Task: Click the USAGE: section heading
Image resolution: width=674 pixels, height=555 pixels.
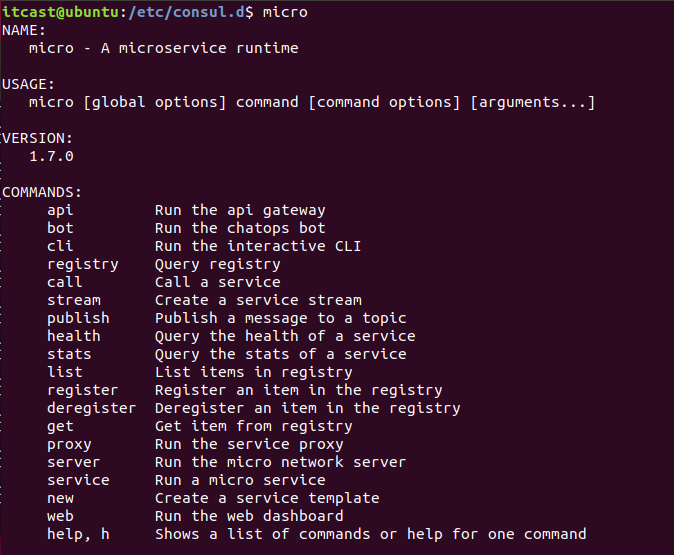Action: pyautogui.click(x=28, y=84)
